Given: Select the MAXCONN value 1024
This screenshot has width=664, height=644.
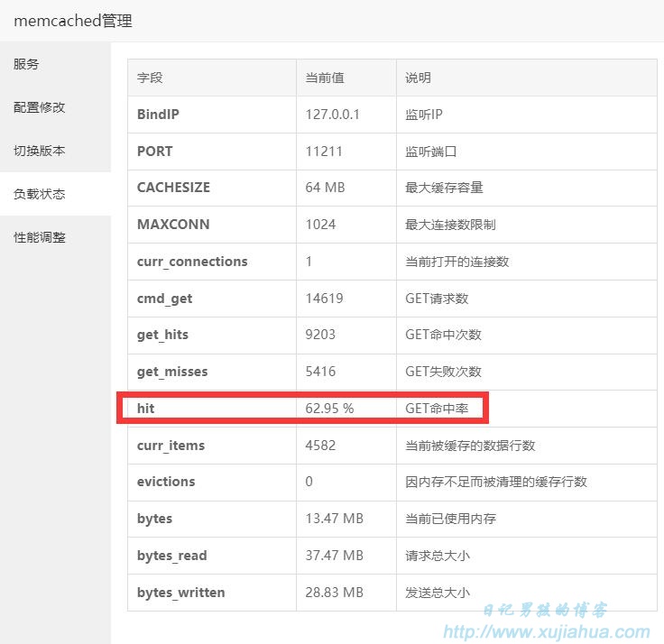Looking at the screenshot, I should (320, 224).
